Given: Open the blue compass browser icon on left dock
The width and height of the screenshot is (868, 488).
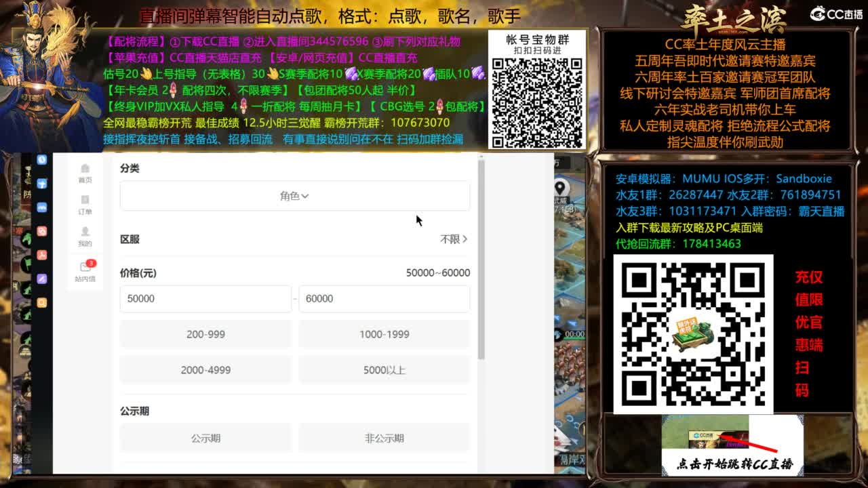Looking at the screenshot, I should point(41,160).
